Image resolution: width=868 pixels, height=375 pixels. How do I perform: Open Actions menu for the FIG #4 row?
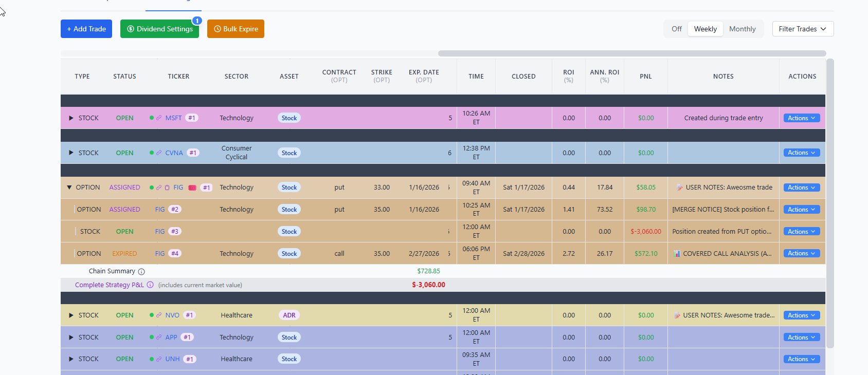pyautogui.click(x=801, y=253)
